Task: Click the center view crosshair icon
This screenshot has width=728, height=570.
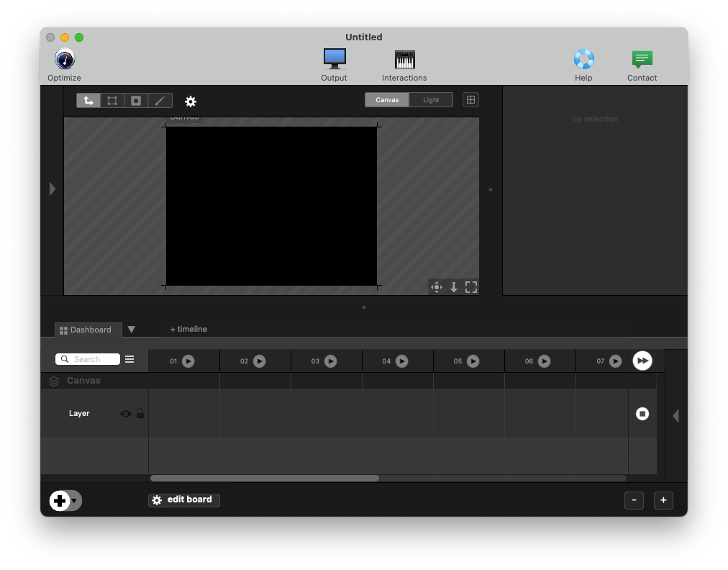Action: 437,287
